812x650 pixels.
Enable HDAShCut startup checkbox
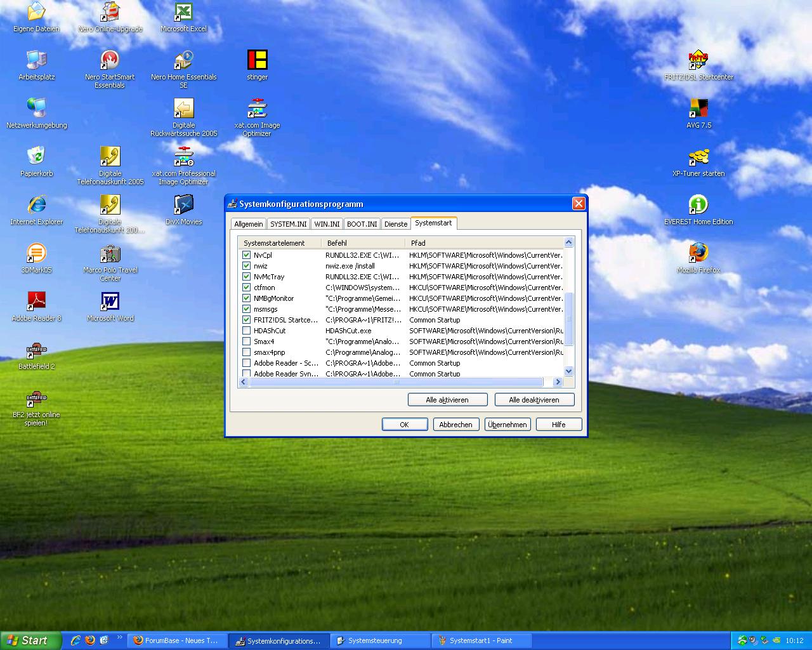247,331
